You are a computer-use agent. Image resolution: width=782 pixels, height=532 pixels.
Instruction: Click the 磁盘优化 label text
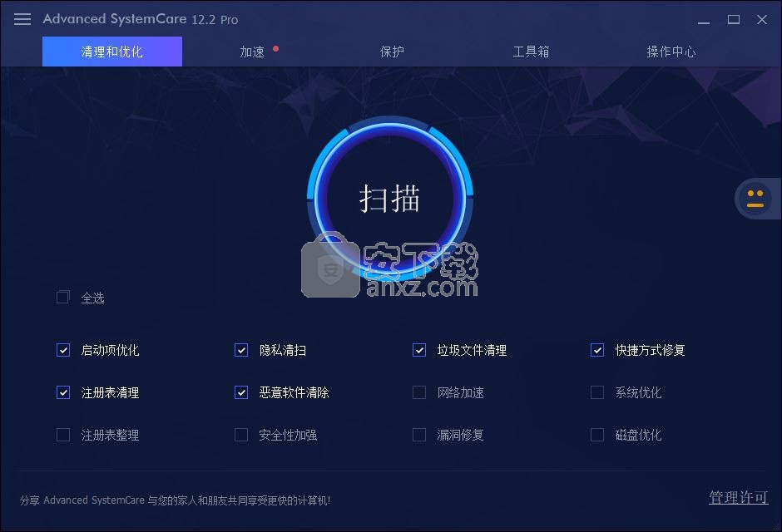tap(638, 435)
